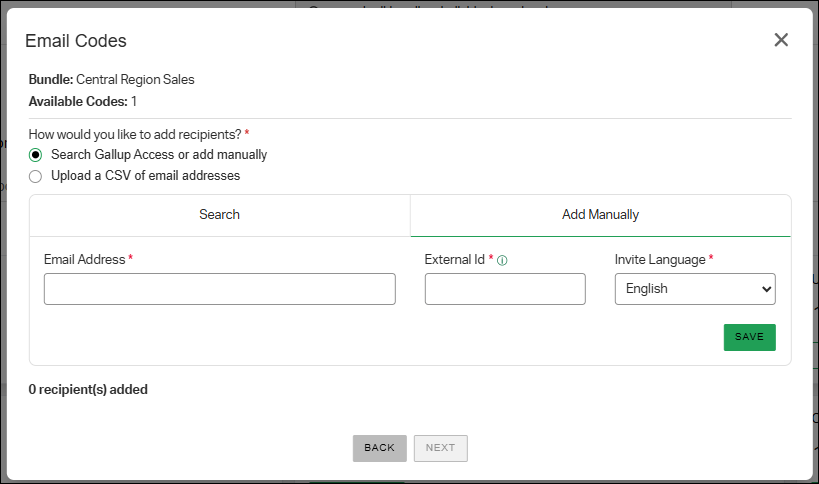819x484 pixels.
Task: Open the Add Manually tab
Action: pos(601,215)
